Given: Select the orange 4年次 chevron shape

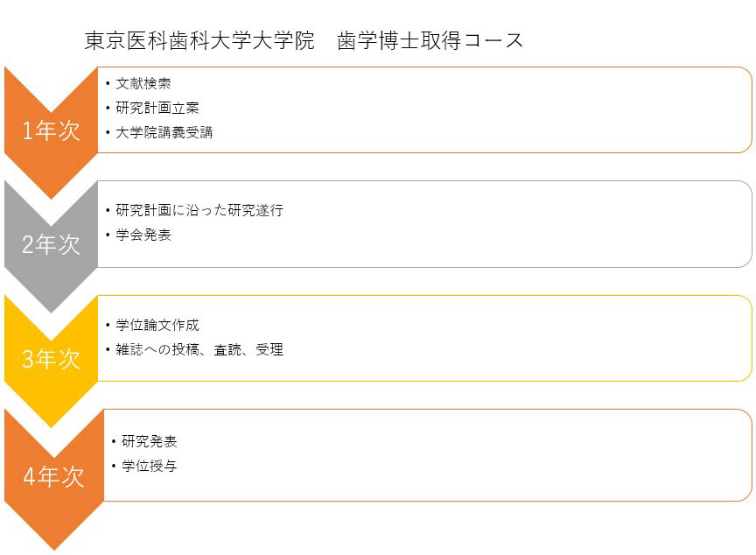Looking at the screenshot, I should click(53, 477).
